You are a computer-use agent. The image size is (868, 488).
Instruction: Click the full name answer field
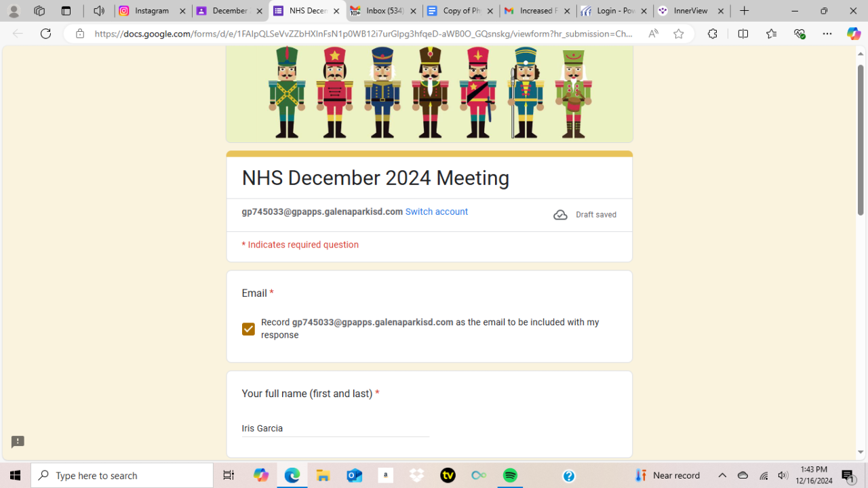[336, 428]
